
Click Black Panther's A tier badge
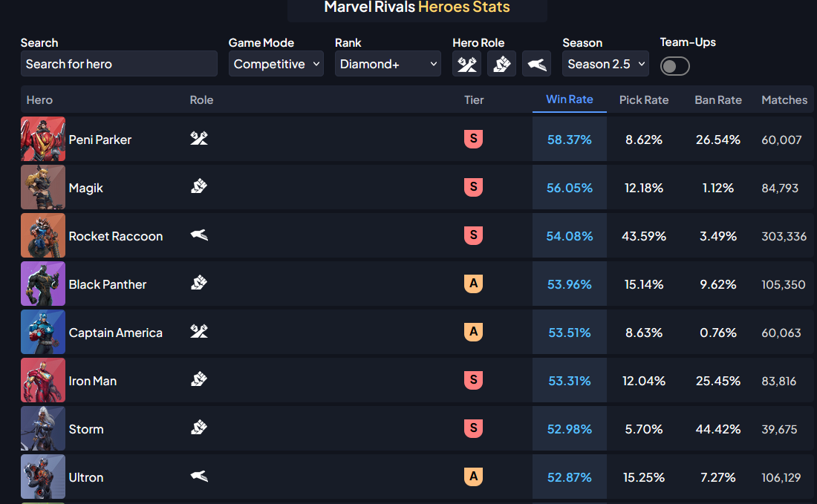click(474, 284)
